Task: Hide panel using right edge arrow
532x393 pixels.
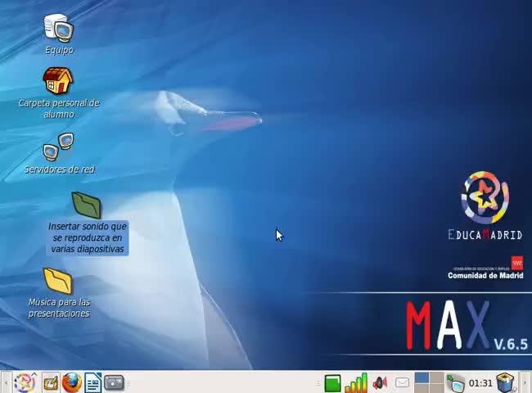Action: click(526, 382)
